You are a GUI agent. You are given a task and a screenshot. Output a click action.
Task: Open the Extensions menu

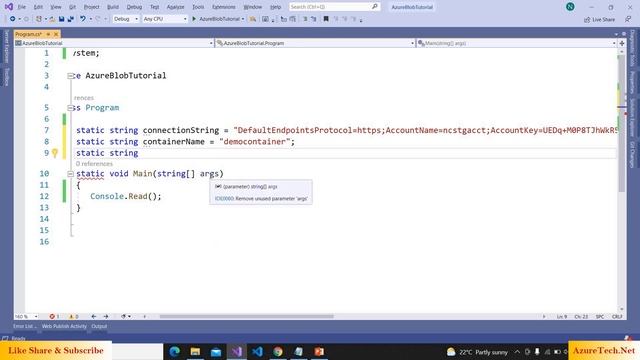pyautogui.click(x=224, y=7)
